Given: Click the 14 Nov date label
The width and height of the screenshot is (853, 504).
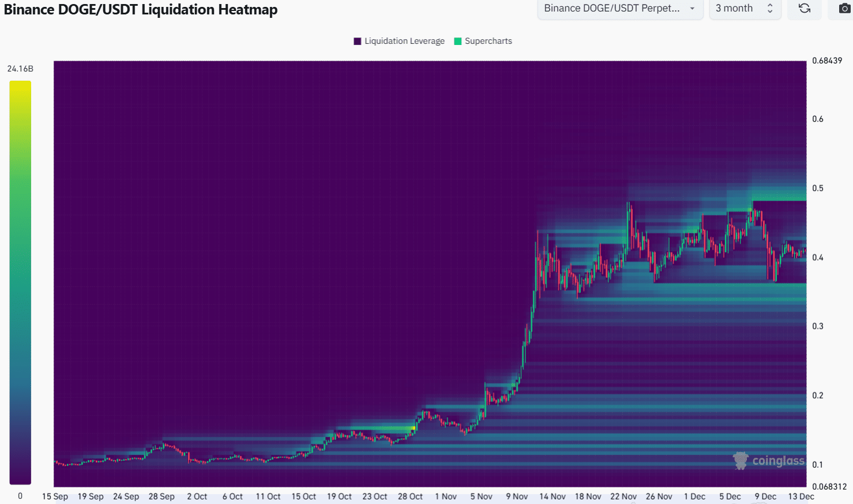Looking at the screenshot, I should [x=553, y=497].
